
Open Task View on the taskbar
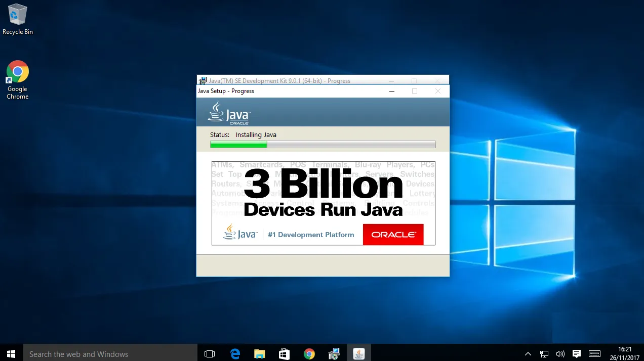[210, 354]
